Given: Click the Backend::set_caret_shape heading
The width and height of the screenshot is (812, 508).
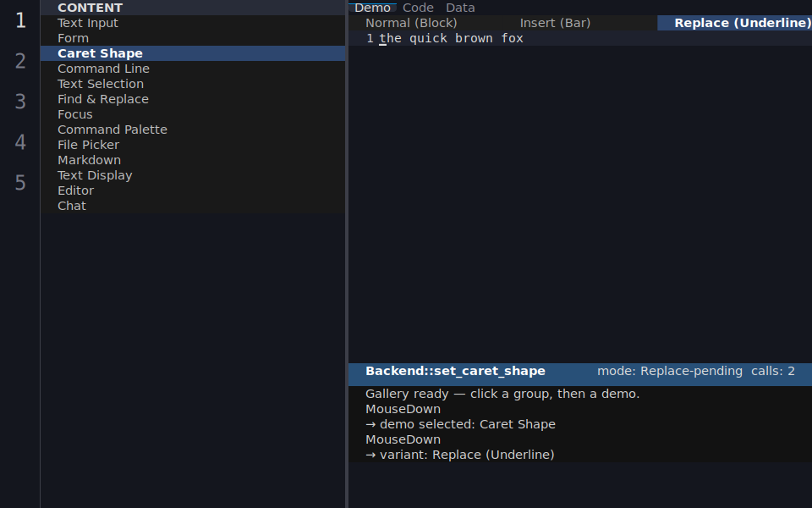Looking at the screenshot, I should coord(455,371).
